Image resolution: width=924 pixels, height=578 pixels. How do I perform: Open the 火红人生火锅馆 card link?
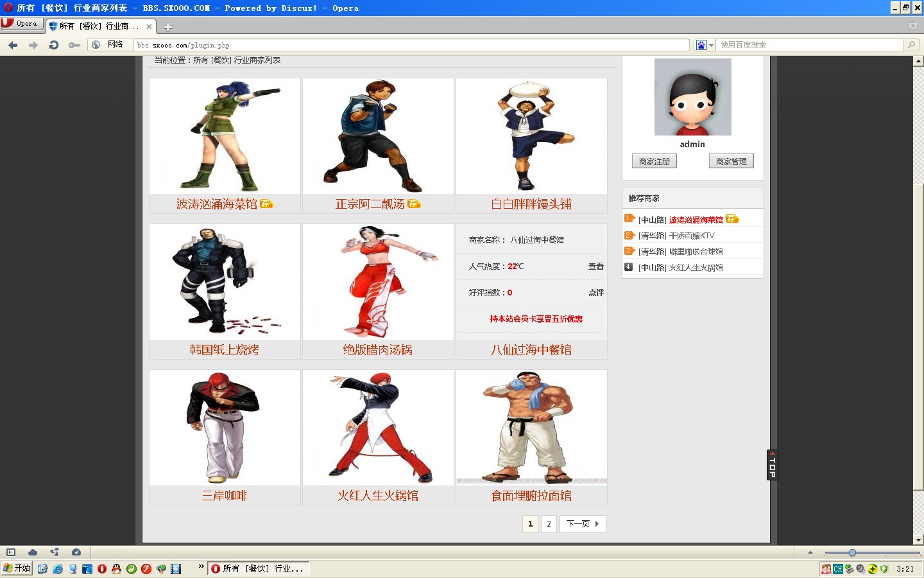pyautogui.click(x=378, y=496)
